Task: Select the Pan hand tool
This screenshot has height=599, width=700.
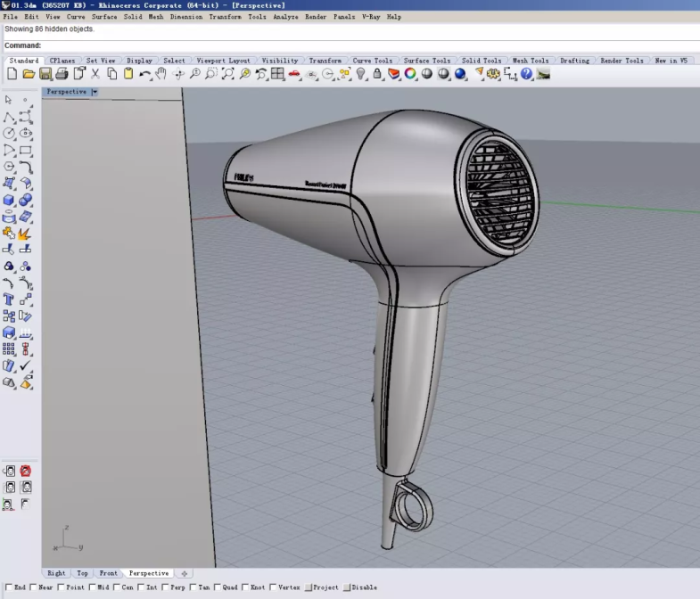Action: tap(161, 74)
